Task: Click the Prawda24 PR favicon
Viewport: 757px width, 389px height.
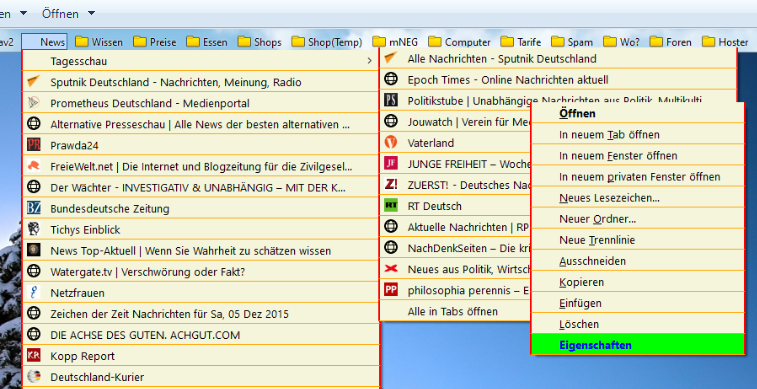Action: point(33,145)
